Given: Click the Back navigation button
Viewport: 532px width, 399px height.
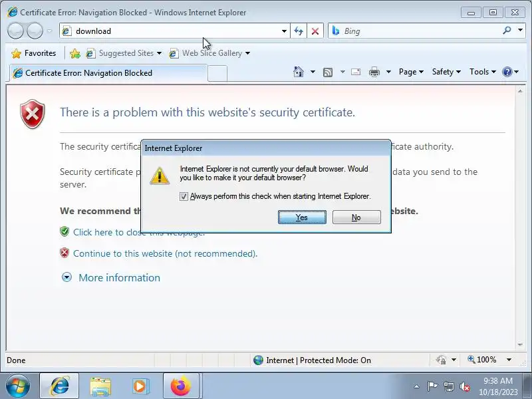Looking at the screenshot, I should (15, 31).
